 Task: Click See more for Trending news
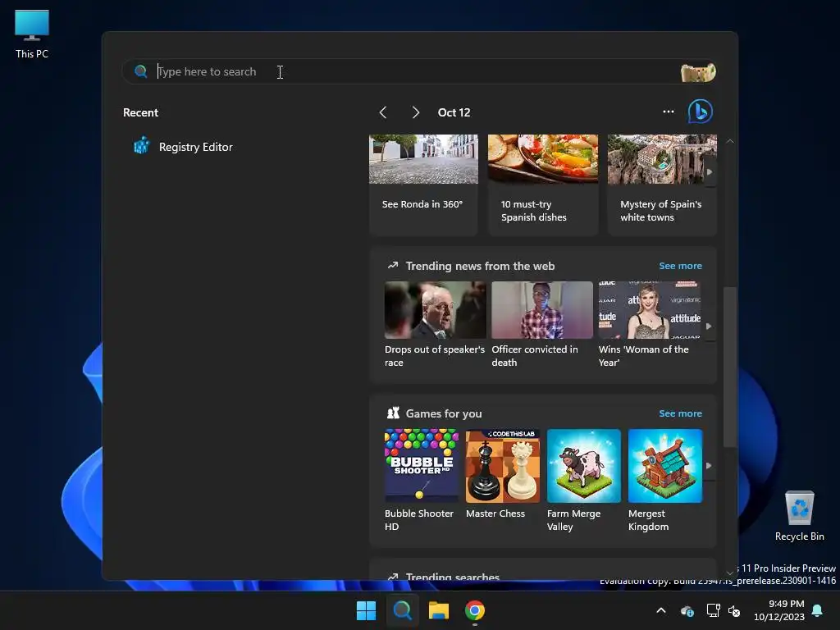[x=680, y=266]
